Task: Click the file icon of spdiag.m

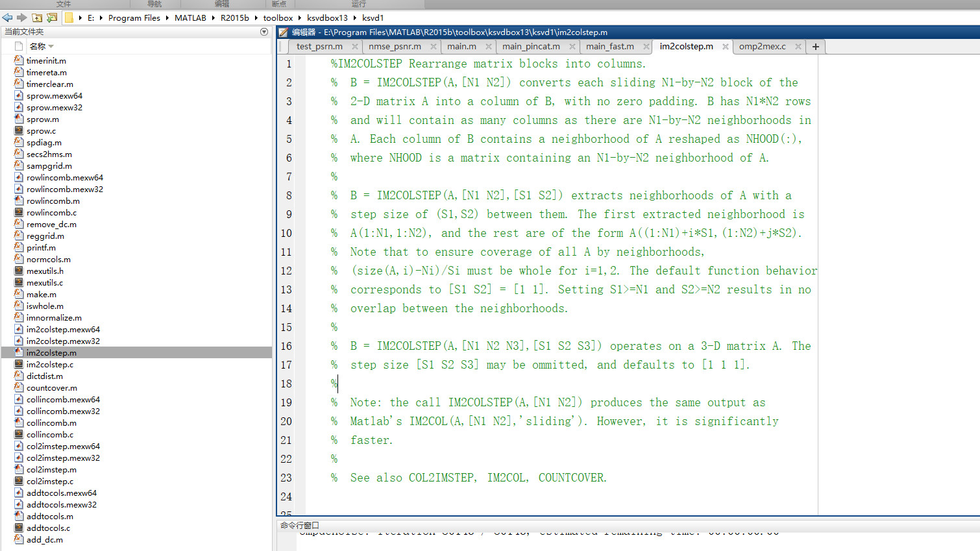Action: [19, 142]
